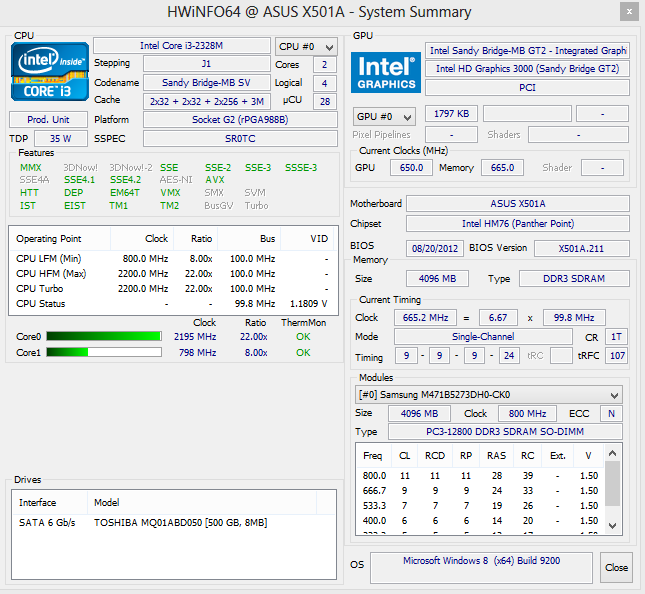Screen dimensions: 645x594
Task: Select the CPU LFM (Min) row
Action: (173, 259)
